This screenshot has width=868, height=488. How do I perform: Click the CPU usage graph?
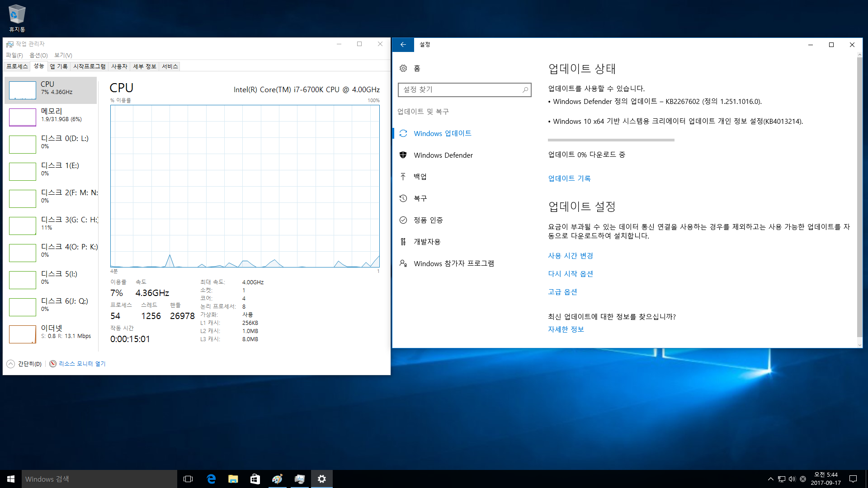click(245, 186)
